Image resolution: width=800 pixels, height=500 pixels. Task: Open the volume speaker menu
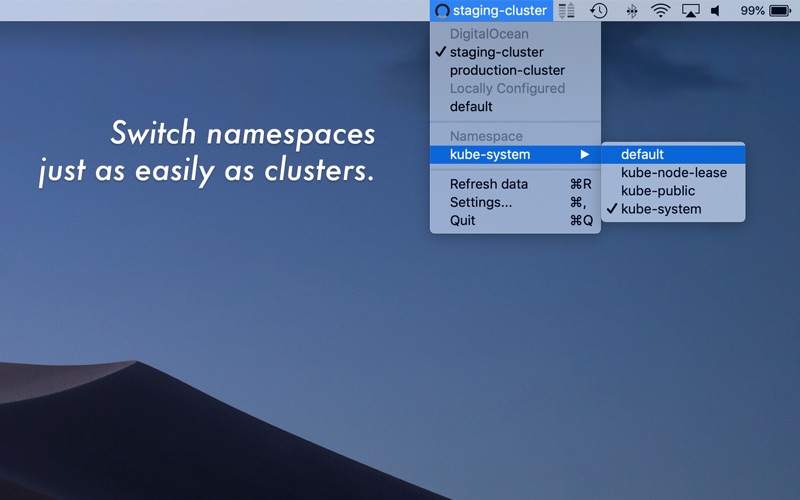[715, 10]
